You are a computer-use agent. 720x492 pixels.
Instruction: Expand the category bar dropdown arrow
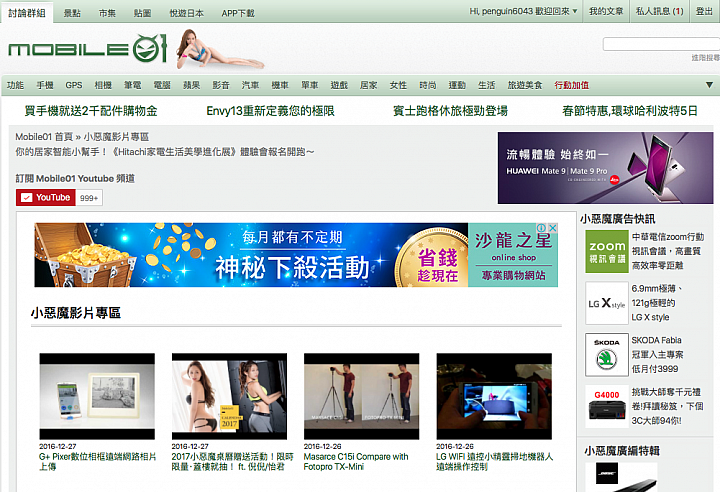point(709,85)
